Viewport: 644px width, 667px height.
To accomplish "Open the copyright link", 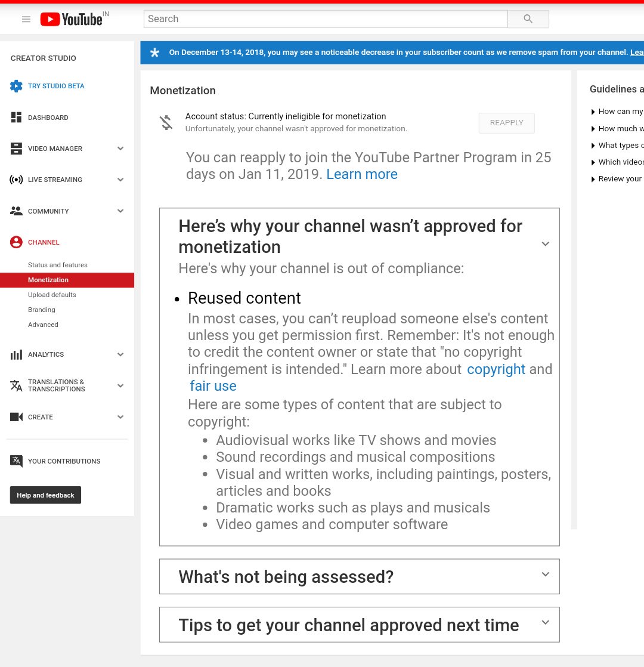I will [496, 369].
